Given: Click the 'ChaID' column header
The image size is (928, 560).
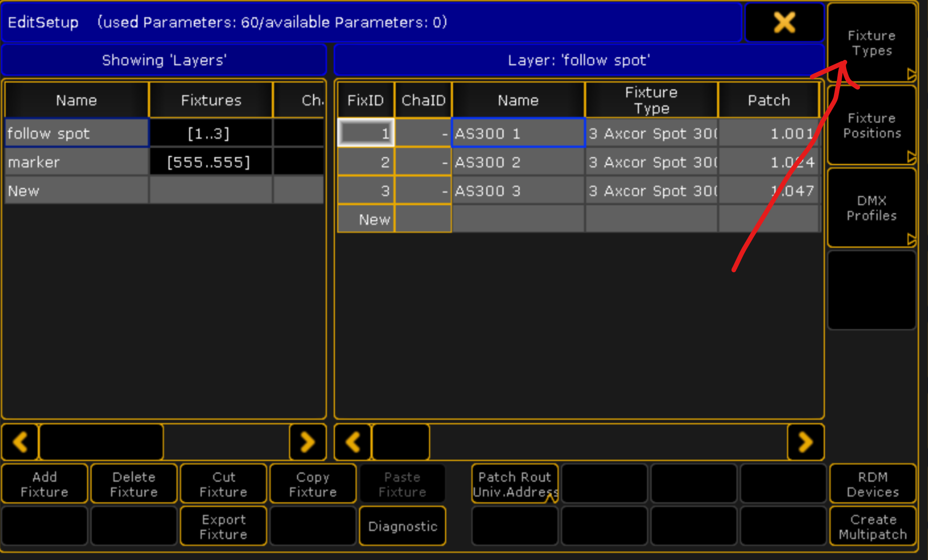Looking at the screenshot, I should (423, 100).
